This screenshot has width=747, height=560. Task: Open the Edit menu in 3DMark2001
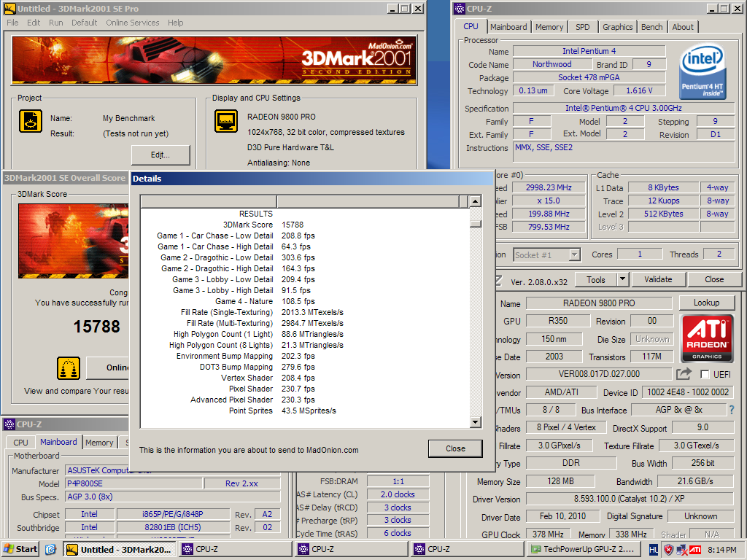[x=34, y=23]
